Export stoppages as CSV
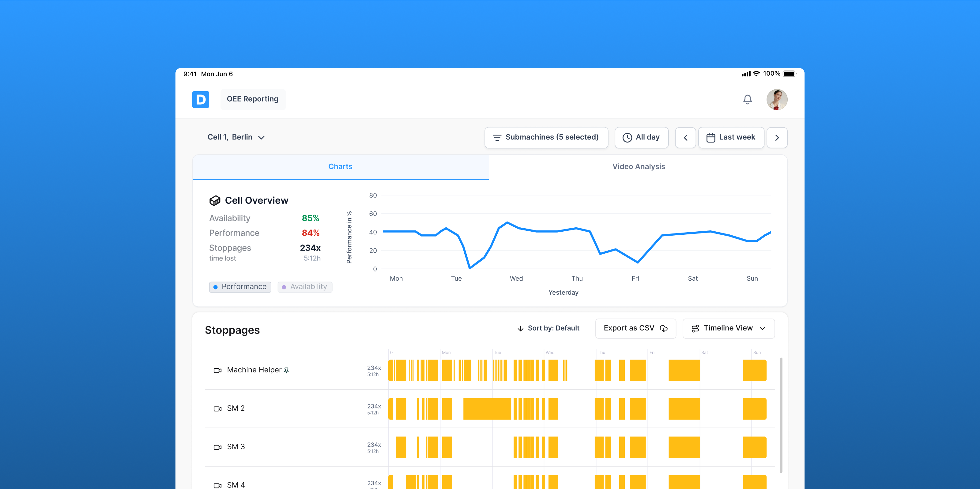This screenshot has width=980, height=489. pos(635,328)
